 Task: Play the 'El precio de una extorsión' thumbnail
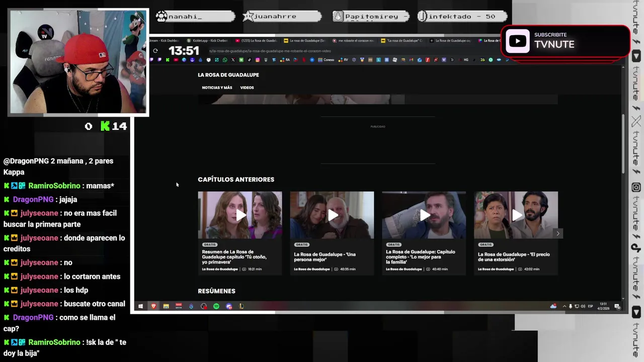point(516,215)
